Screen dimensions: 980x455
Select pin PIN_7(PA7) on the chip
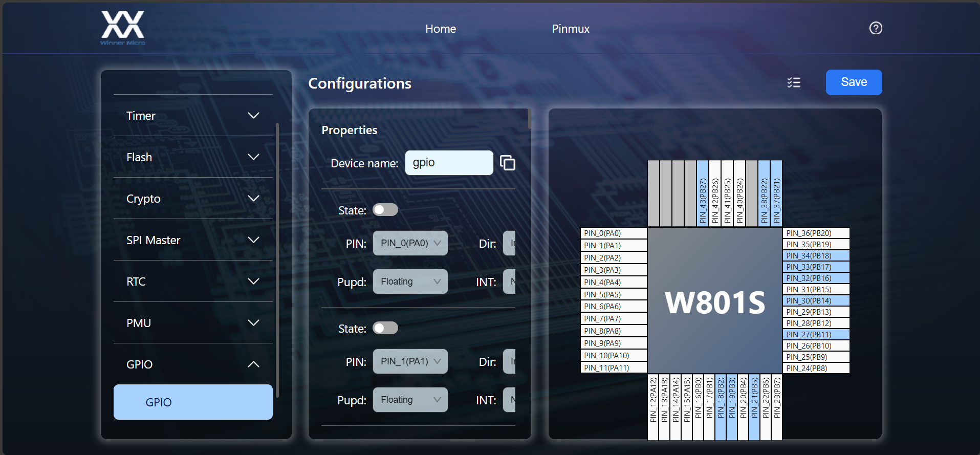pos(614,319)
